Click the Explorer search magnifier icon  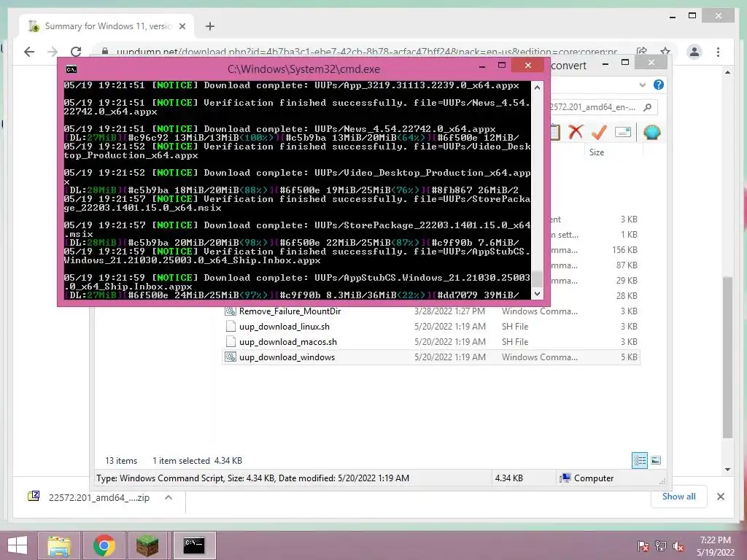648,107
